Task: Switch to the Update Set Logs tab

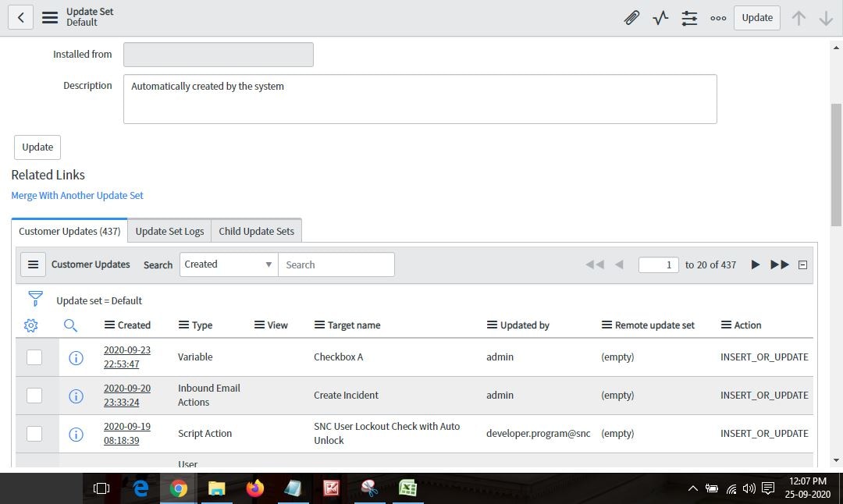Action: point(169,231)
